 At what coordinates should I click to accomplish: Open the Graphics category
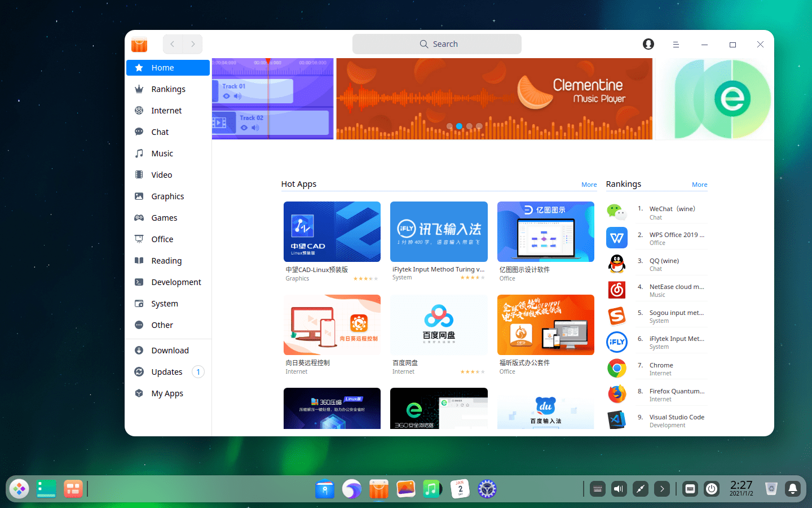click(x=168, y=196)
